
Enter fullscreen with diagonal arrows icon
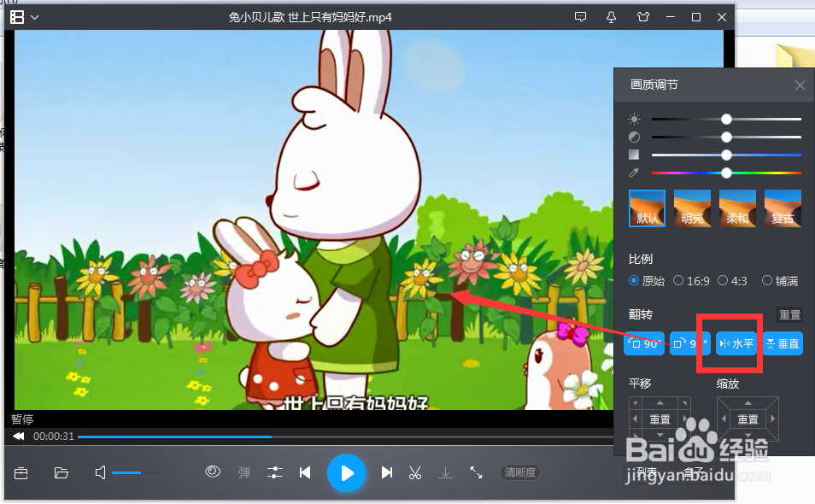coord(476,473)
